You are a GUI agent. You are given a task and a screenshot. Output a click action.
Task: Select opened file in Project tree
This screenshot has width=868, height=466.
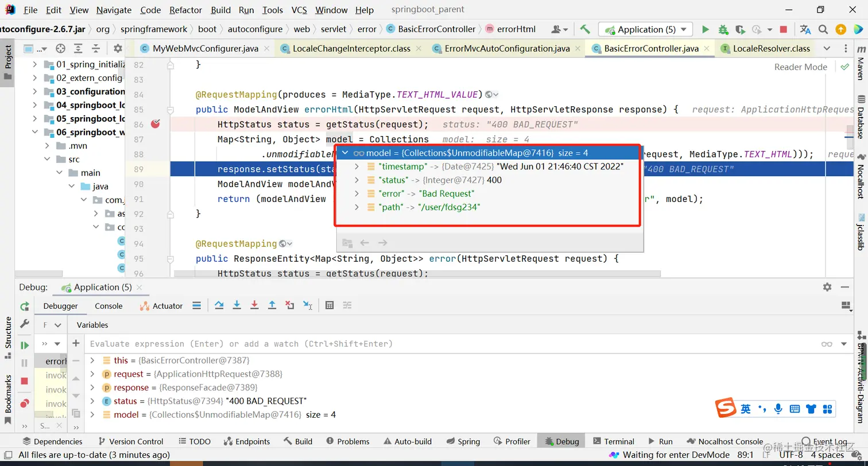point(60,49)
